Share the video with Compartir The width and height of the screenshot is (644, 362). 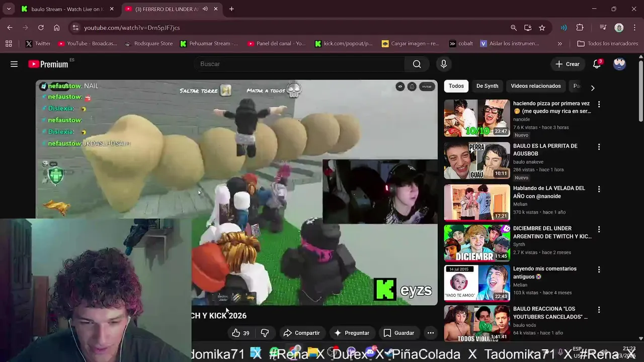(301, 333)
